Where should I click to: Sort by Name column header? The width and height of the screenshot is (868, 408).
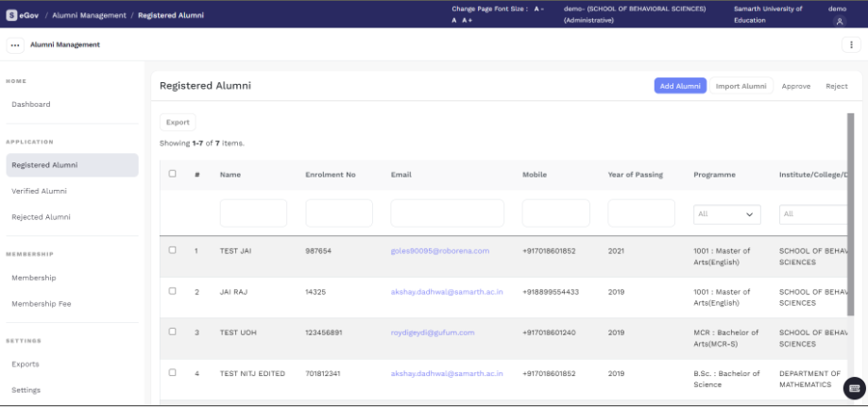(x=230, y=175)
